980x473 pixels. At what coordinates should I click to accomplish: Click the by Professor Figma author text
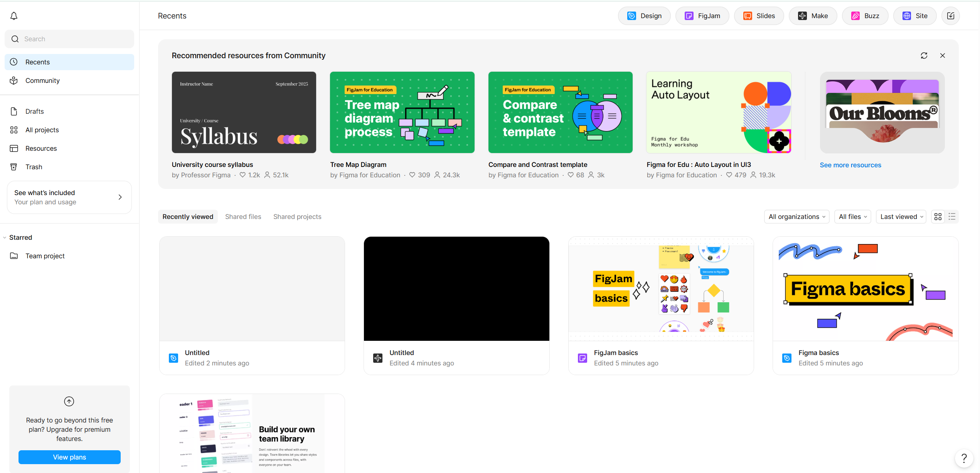pos(201,175)
